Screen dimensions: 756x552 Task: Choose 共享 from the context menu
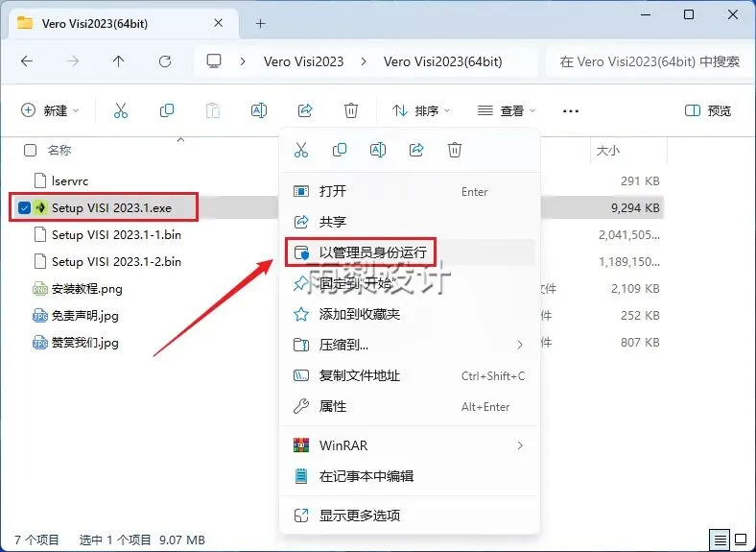[x=410, y=222]
